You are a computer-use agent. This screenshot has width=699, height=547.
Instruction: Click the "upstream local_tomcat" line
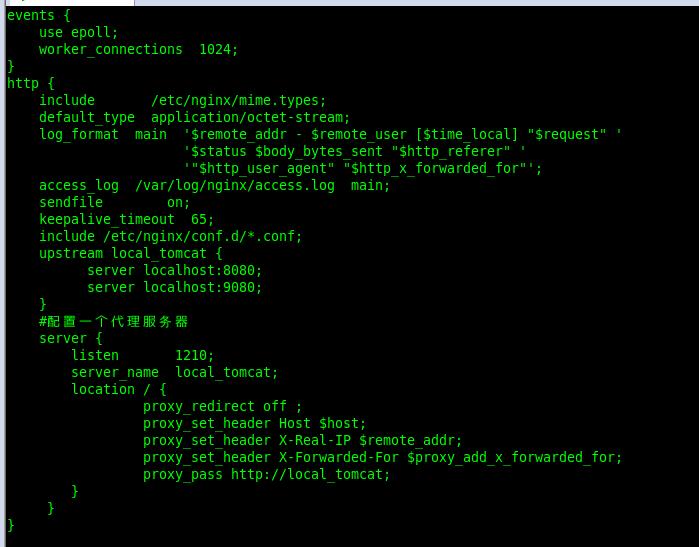(130, 253)
